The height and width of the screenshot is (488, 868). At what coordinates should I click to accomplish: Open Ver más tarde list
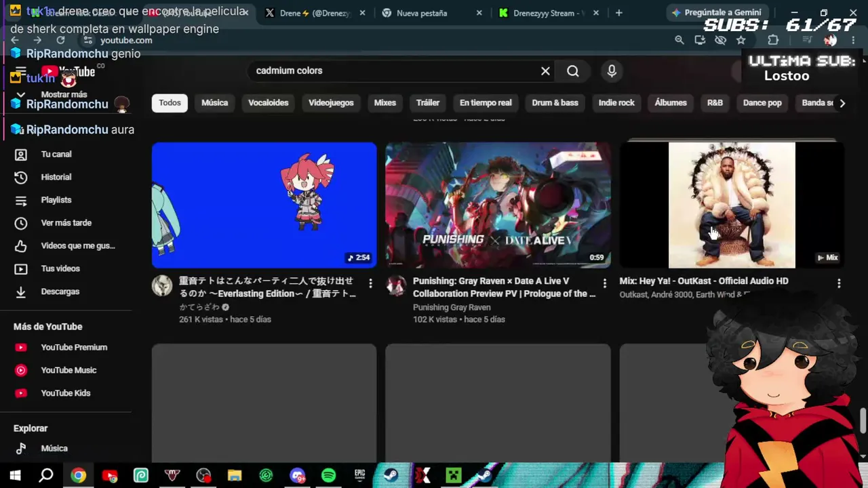pos(66,223)
